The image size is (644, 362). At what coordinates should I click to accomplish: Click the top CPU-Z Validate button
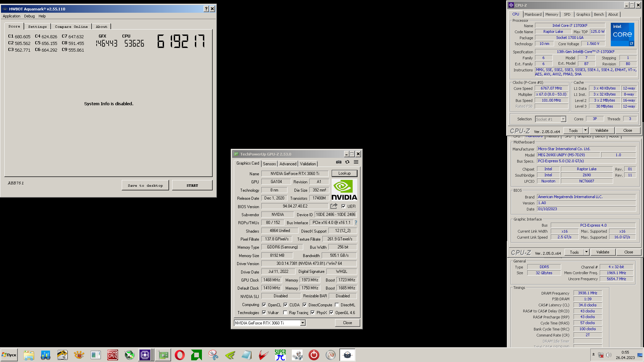[602, 130]
